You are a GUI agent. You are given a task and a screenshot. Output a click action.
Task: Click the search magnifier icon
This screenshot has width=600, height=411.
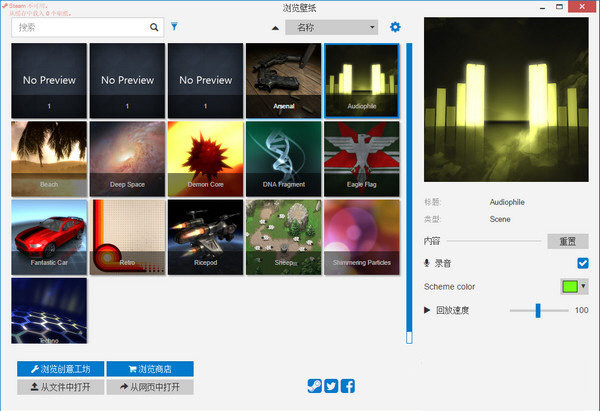tap(154, 27)
